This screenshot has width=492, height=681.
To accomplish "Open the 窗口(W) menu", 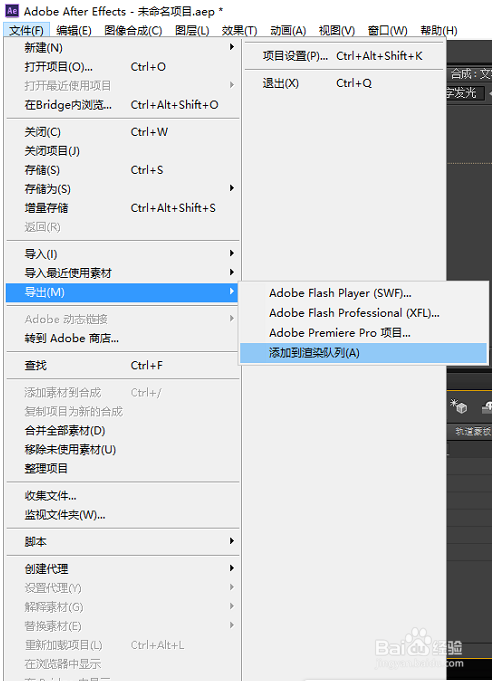I will click(387, 30).
